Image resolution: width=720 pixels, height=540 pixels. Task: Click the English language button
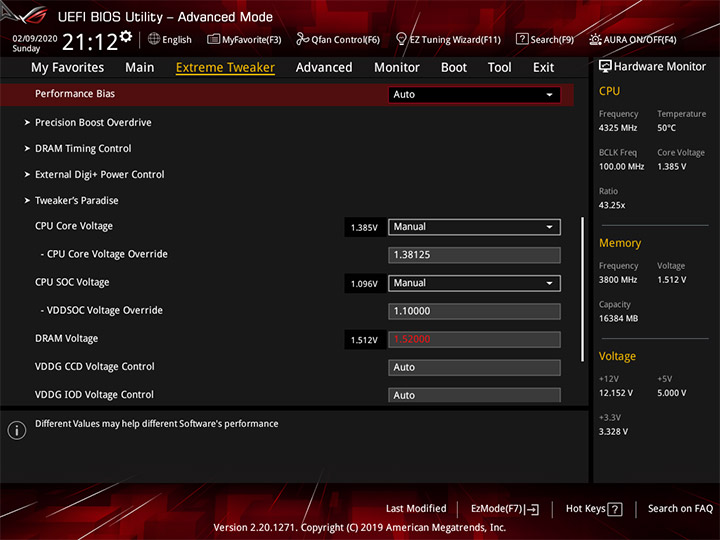tap(170, 39)
